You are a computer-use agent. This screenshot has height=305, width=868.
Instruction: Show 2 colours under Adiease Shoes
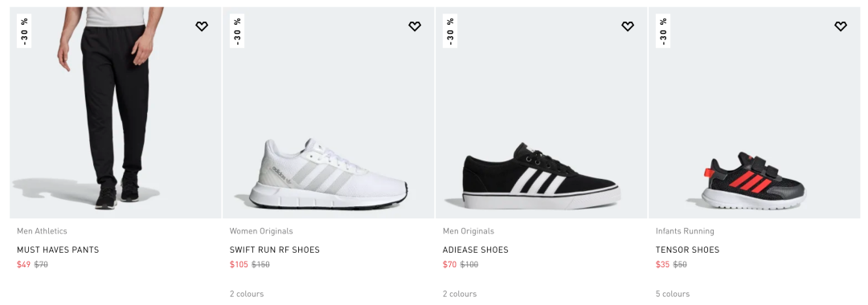(x=460, y=294)
